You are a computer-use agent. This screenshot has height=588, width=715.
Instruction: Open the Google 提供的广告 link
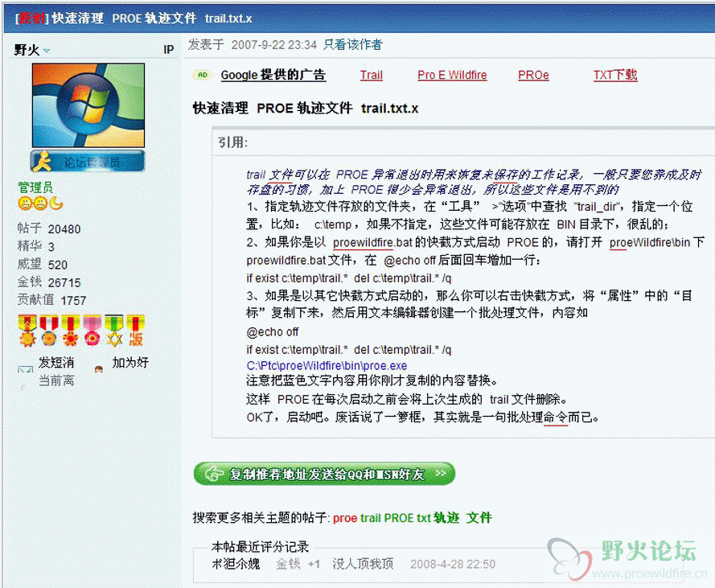273,75
